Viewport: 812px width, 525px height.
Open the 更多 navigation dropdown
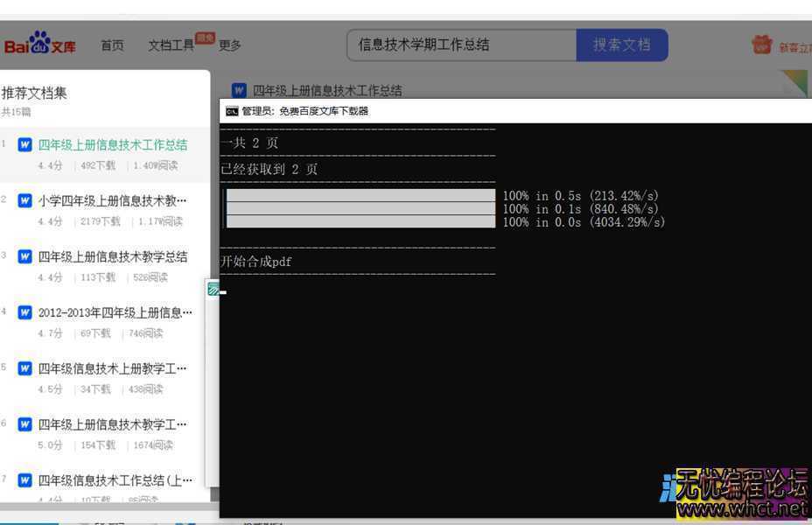[229, 45]
